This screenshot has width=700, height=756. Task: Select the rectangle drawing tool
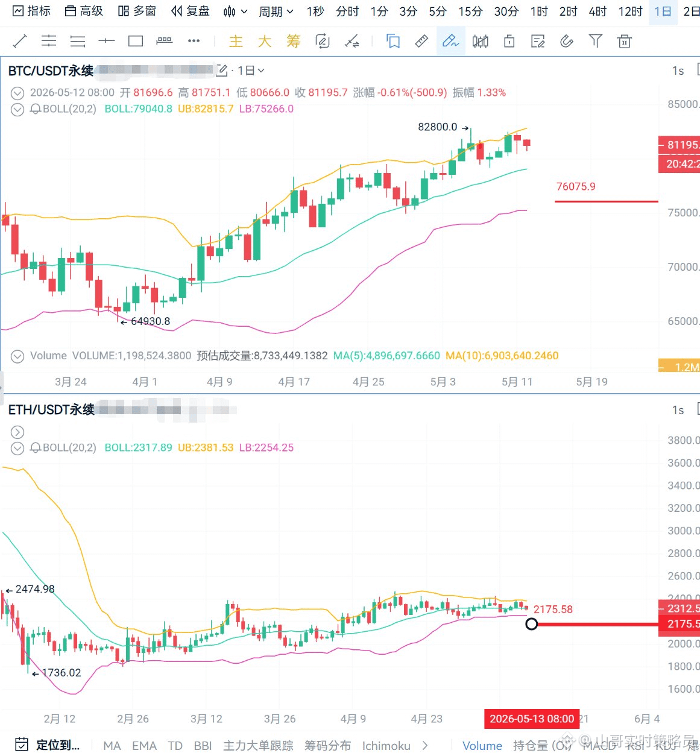point(136,41)
